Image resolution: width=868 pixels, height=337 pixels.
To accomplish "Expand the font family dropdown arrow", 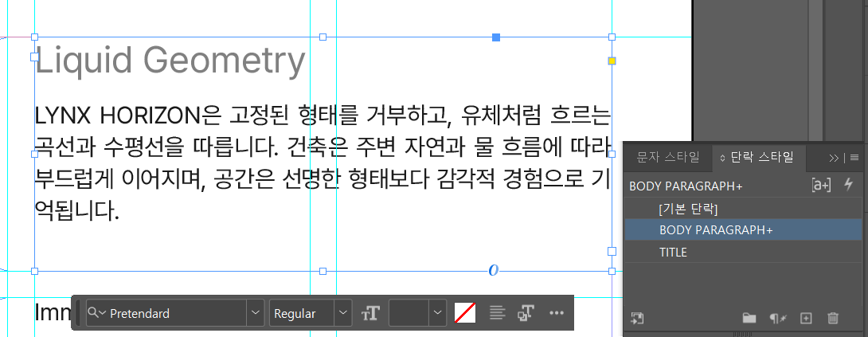I will pos(255,313).
